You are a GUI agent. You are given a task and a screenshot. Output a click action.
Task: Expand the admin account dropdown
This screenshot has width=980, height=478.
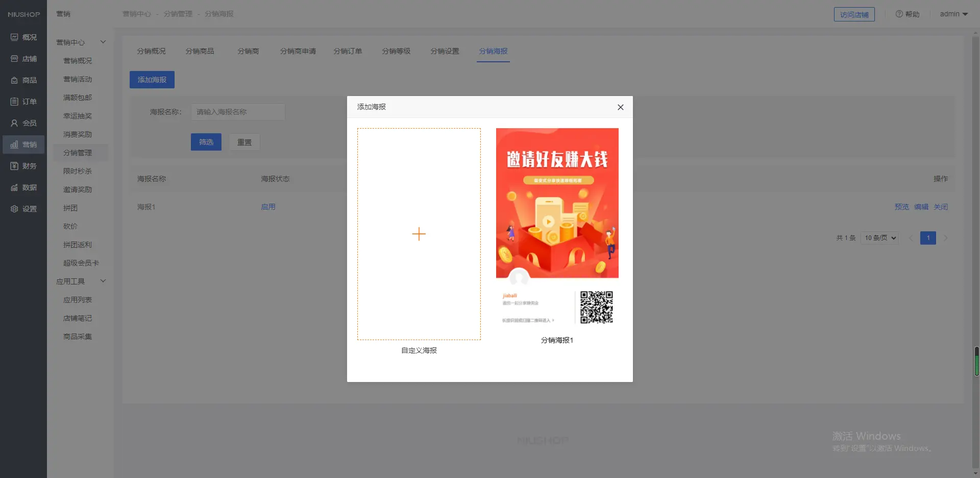click(x=953, y=14)
